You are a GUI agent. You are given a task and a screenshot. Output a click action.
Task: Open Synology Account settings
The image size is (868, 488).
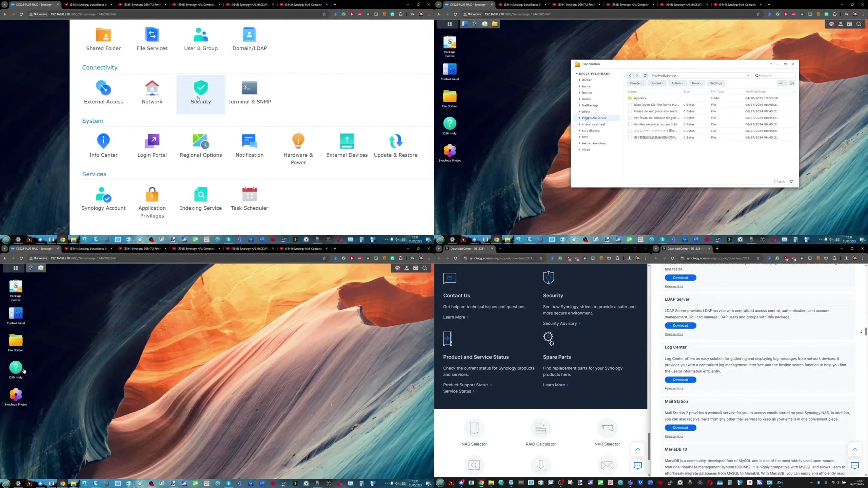coord(103,199)
